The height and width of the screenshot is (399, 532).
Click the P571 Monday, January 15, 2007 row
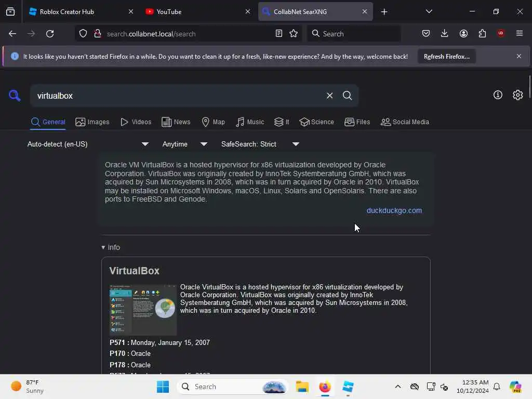tap(159, 342)
